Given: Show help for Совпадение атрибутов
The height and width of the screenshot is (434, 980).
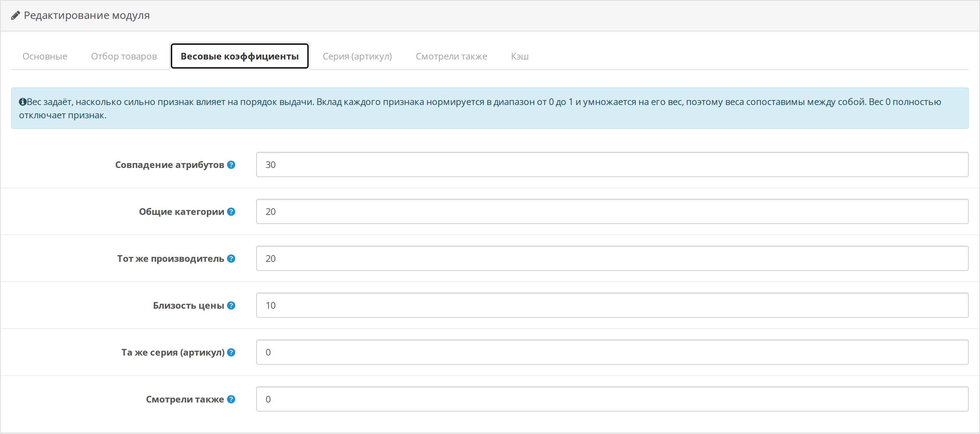Looking at the screenshot, I should click(231, 165).
